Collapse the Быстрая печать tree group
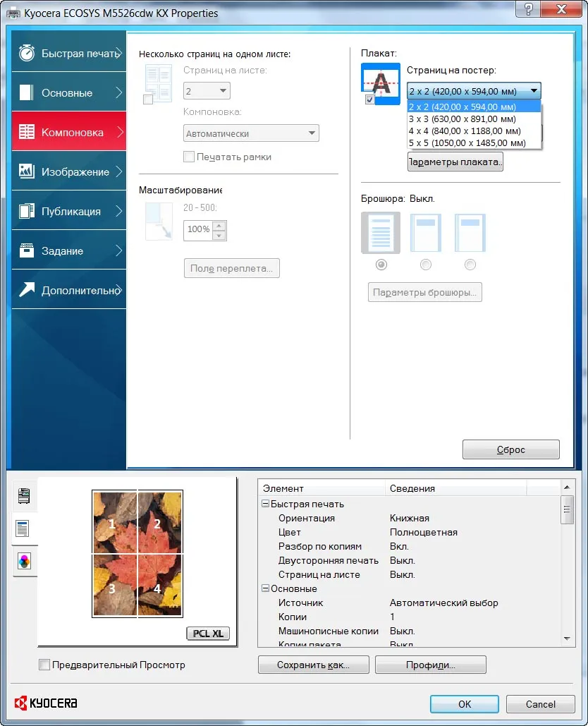Image resolution: width=588 pixels, height=726 pixels. coord(266,503)
